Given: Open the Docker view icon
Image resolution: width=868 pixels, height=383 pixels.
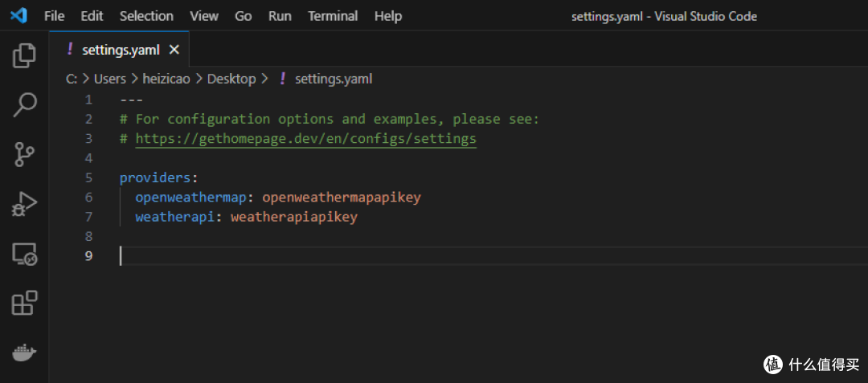Looking at the screenshot, I should 24,352.
